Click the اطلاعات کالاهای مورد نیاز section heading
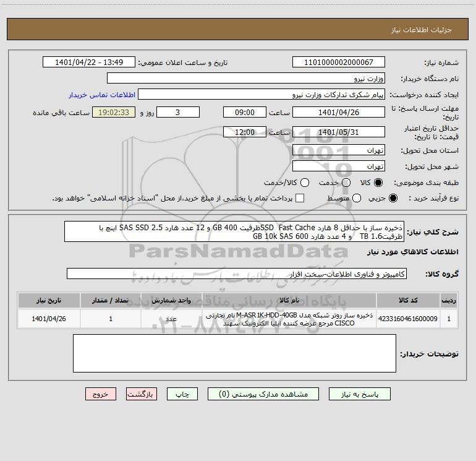 pyautogui.click(x=412, y=252)
